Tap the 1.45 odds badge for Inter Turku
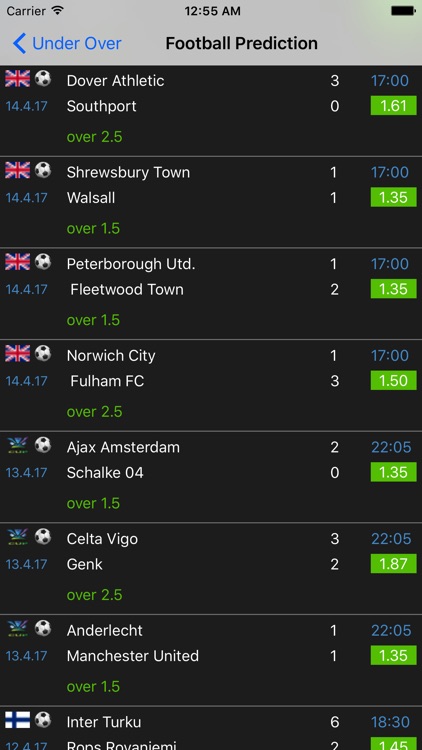This screenshot has width=422, height=750. pyautogui.click(x=393, y=744)
